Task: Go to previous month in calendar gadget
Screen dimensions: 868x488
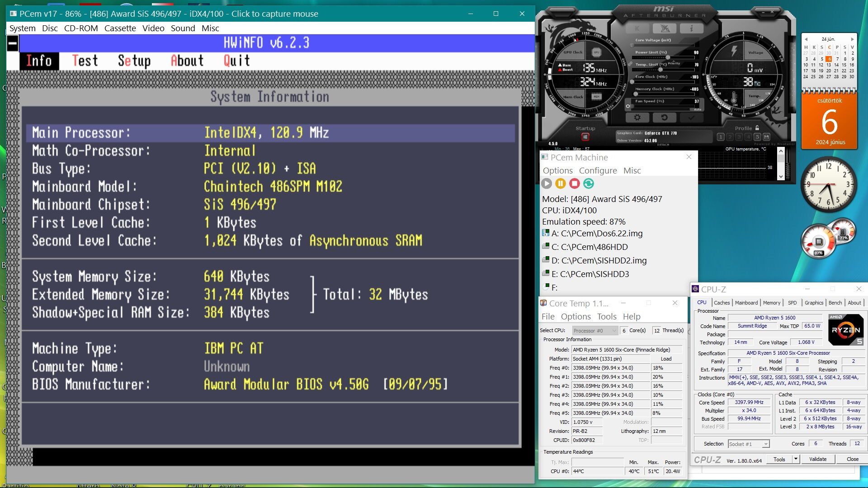Action: (x=806, y=39)
